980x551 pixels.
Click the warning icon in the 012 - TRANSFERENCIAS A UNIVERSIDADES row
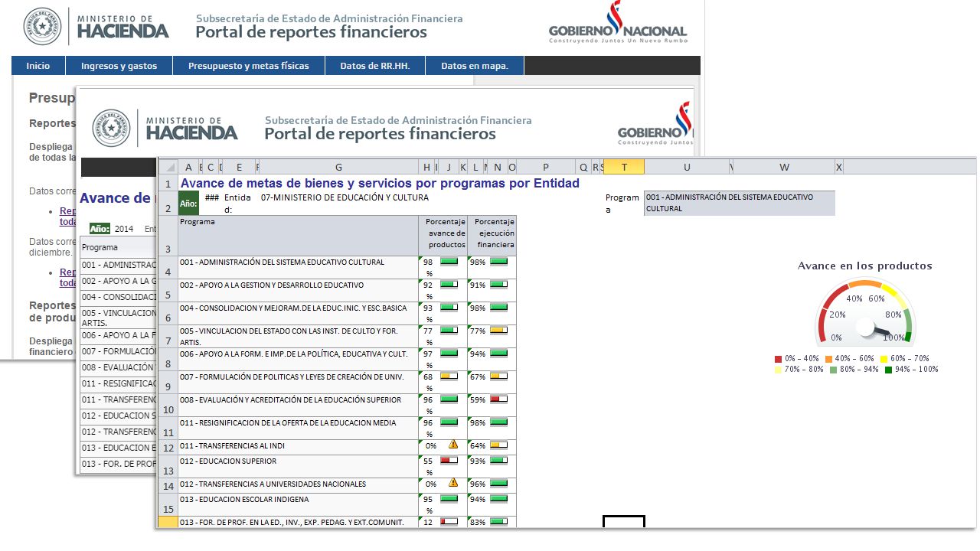pos(452,482)
